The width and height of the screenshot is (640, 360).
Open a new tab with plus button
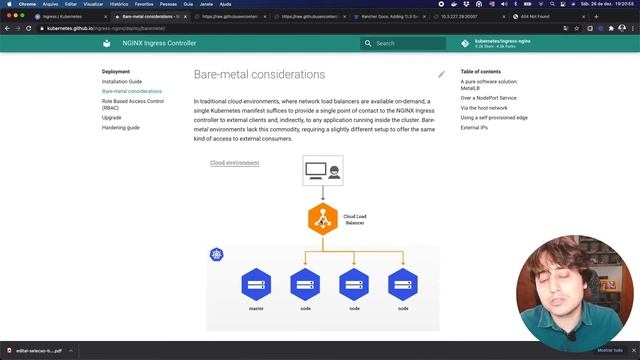point(596,17)
